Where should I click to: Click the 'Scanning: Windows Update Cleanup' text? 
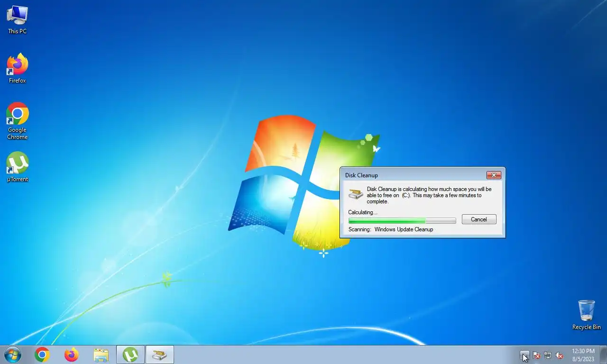(x=391, y=229)
